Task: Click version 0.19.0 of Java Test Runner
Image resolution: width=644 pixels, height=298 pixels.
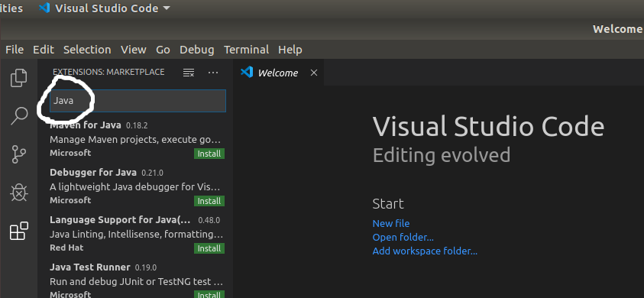Action: 146,267
